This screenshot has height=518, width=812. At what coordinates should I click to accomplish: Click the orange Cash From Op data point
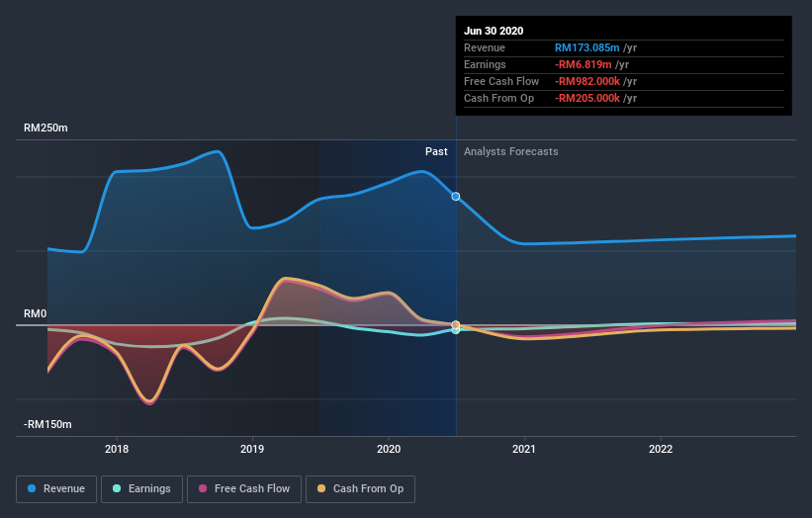pos(456,325)
